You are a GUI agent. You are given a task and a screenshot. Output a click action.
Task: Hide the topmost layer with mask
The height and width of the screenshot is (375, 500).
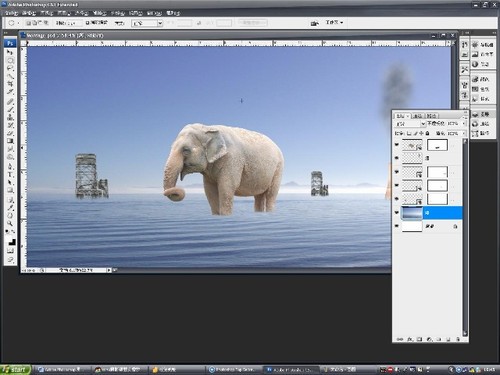(397, 144)
